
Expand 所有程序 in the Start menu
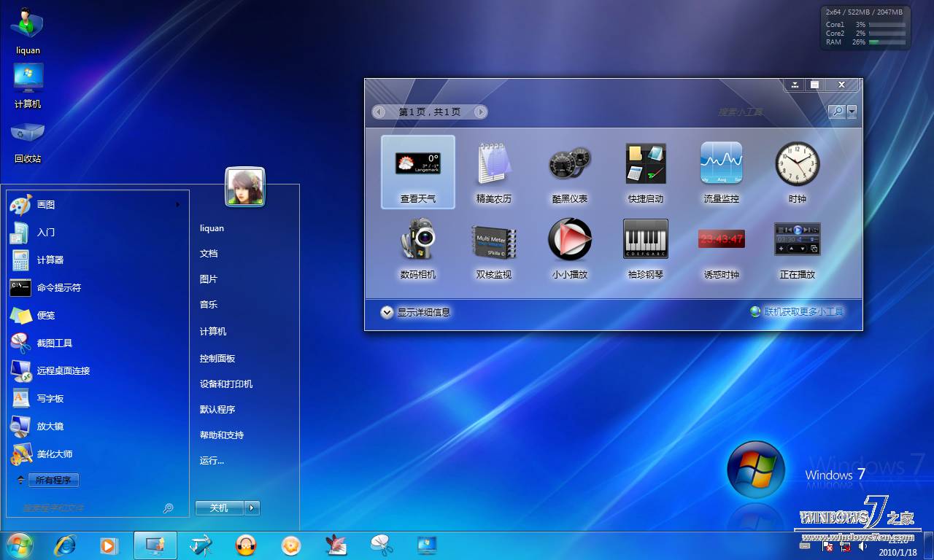coord(53,480)
